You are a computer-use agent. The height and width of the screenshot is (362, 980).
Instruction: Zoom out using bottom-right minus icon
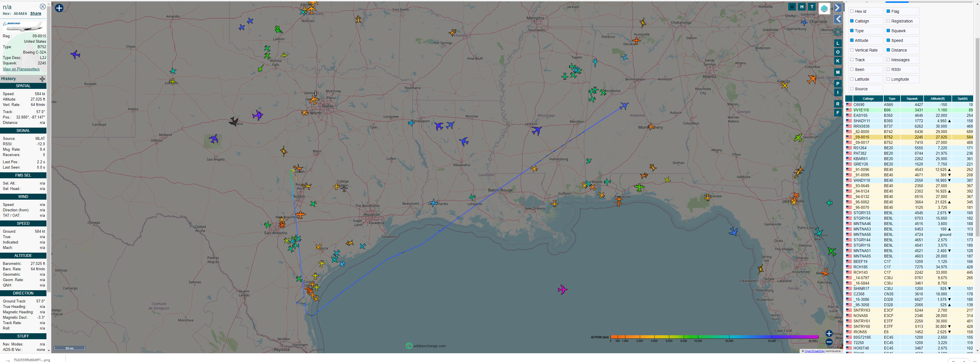click(829, 342)
